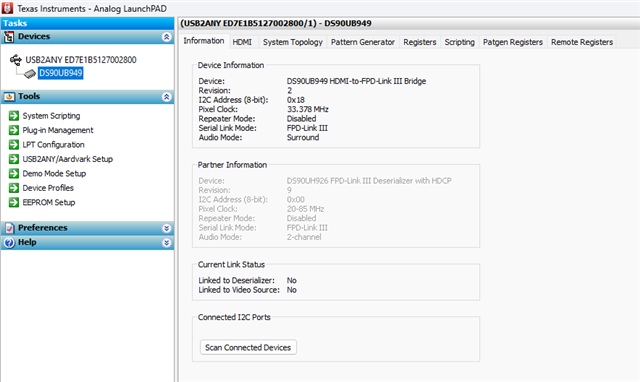Select the Information tab

click(x=204, y=41)
